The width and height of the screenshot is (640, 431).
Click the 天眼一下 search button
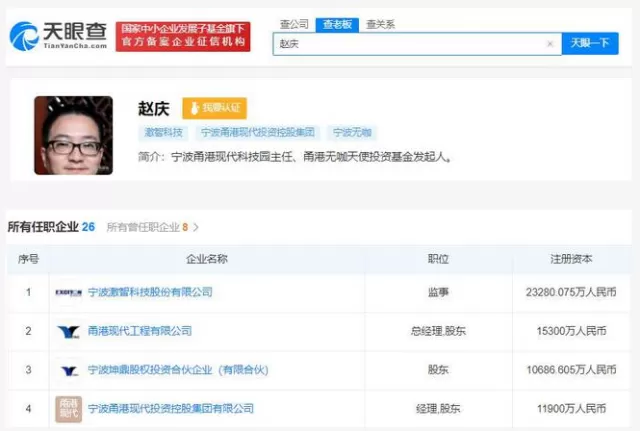tap(590, 43)
